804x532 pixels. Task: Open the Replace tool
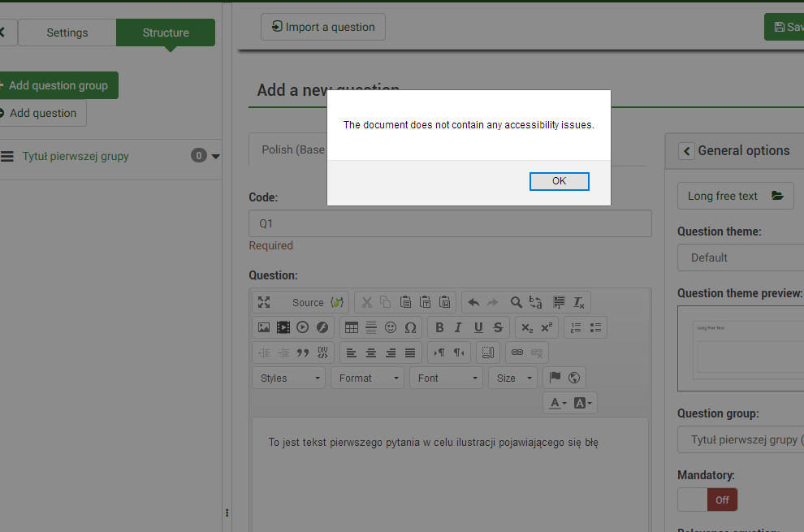pyautogui.click(x=535, y=302)
